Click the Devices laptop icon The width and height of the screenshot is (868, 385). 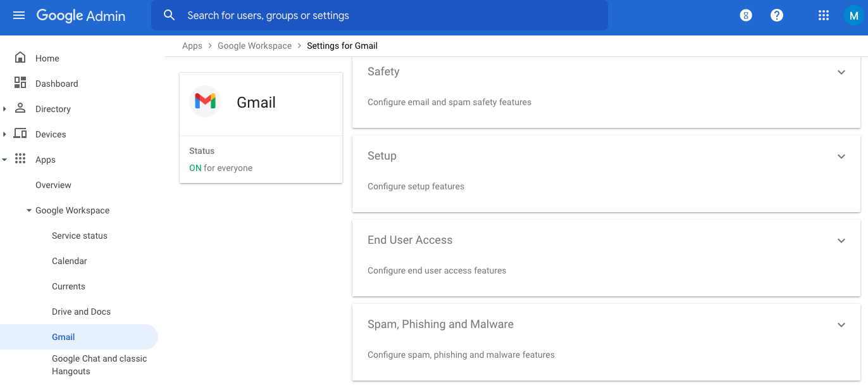tap(20, 134)
